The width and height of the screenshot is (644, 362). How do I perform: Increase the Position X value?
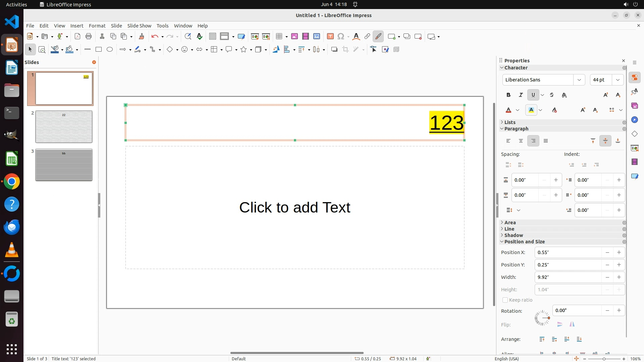point(619,252)
